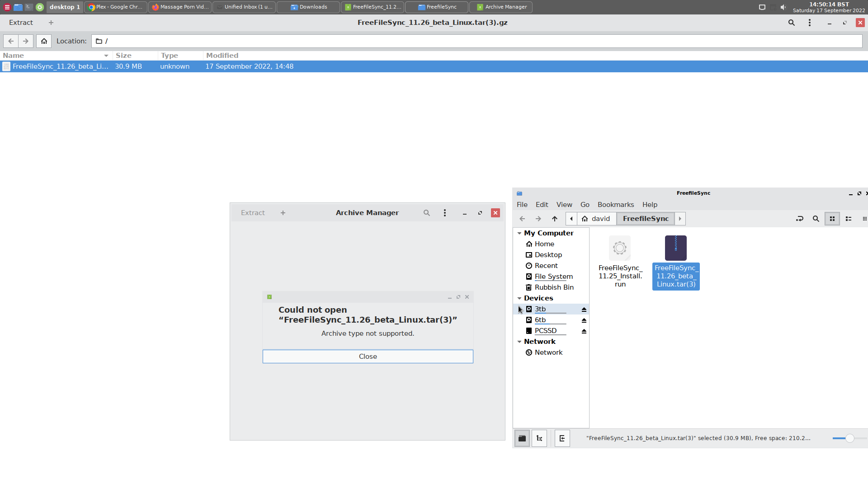Eject the 3tb device
The width and height of the screenshot is (868, 488).
[584, 309]
